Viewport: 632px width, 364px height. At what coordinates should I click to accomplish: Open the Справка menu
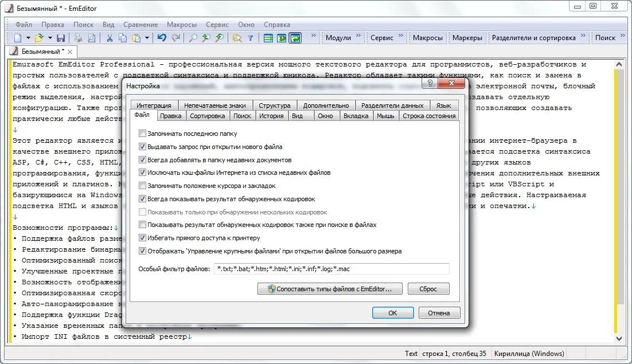point(277,25)
